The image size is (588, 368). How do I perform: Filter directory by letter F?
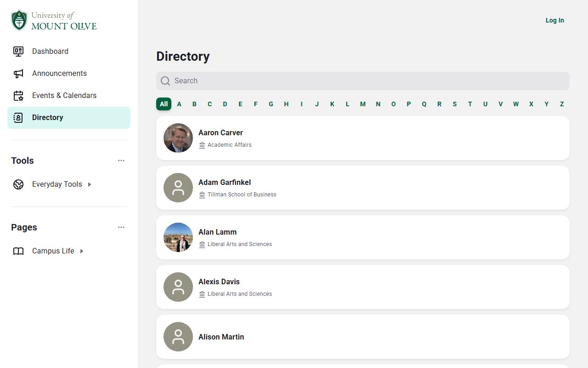pos(256,104)
